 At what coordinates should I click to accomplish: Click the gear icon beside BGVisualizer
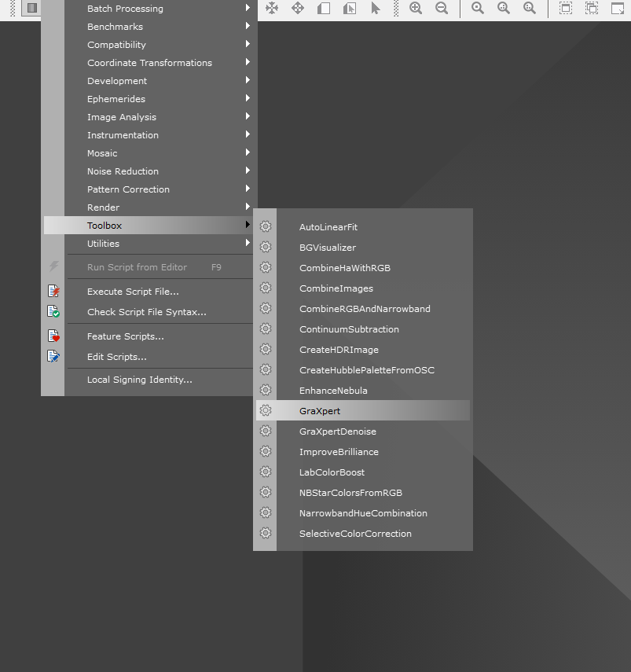pos(266,247)
